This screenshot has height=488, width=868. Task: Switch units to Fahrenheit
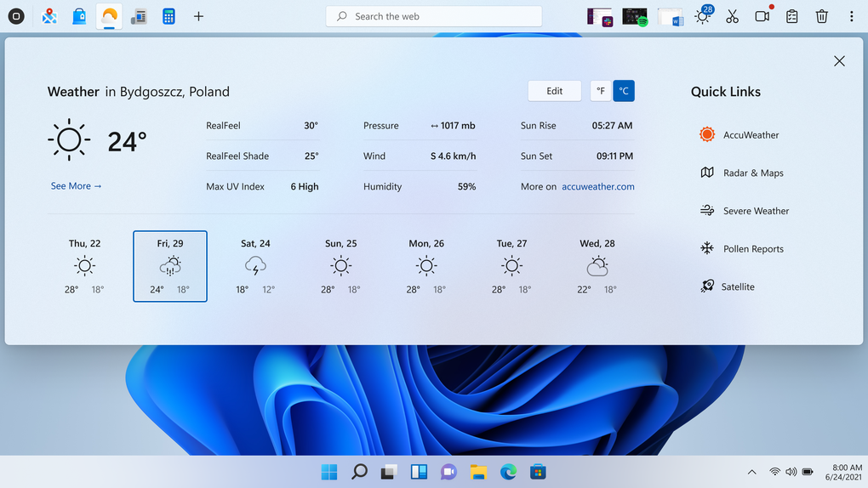point(600,91)
